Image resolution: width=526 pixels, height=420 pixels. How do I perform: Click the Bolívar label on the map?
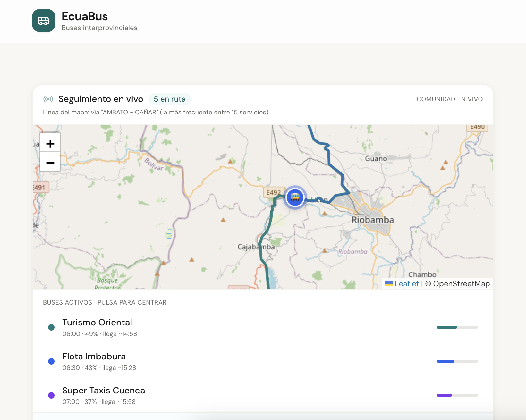click(x=154, y=164)
